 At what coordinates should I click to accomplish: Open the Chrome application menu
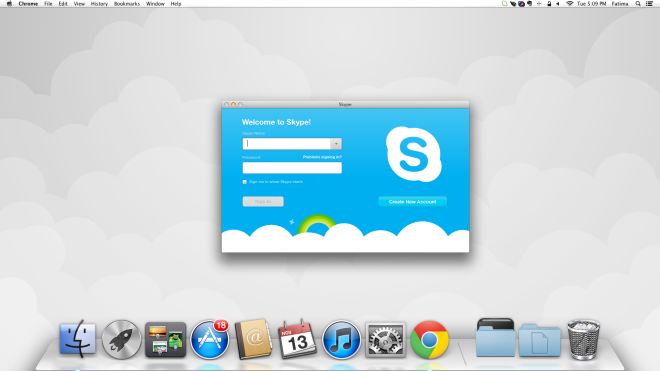[28, 4]
